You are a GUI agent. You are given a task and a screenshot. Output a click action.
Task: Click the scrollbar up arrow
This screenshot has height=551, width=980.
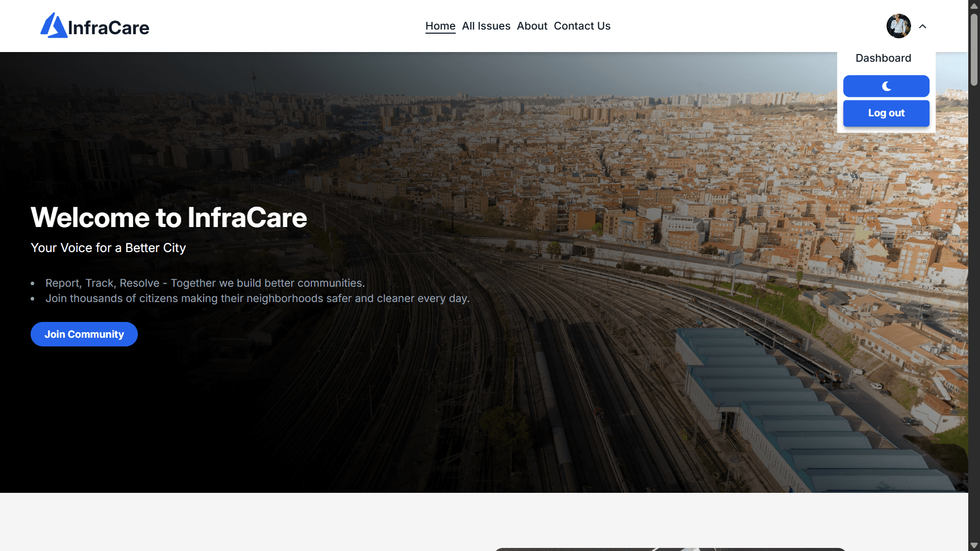pos(974,6)
